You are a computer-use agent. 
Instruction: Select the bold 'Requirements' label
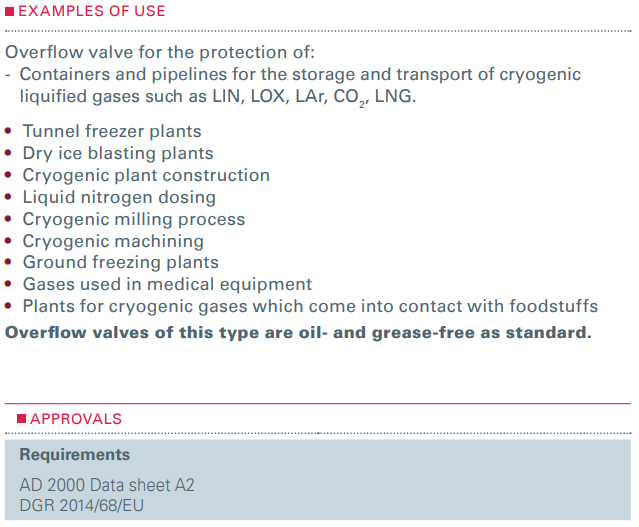pos(74,455)
